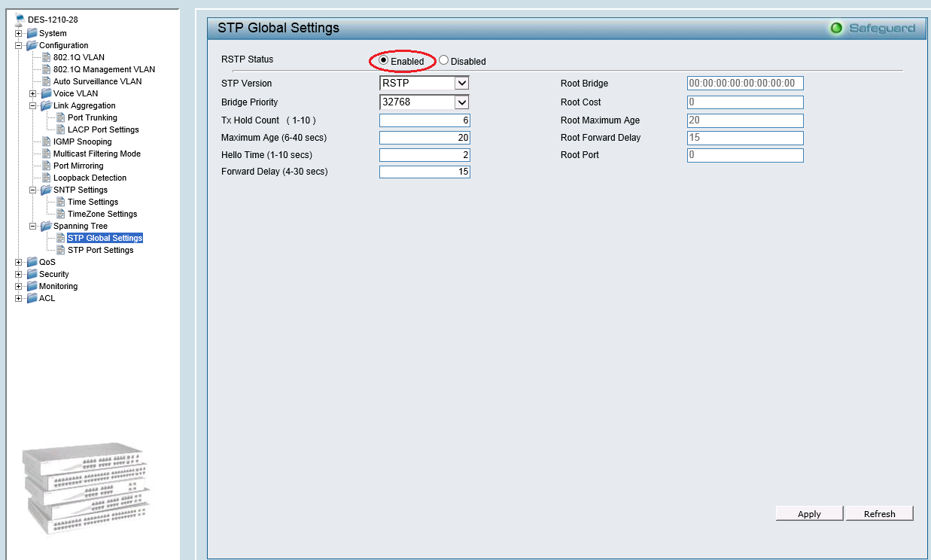Click the IGMP Snooping page icon
This screenshot has height=560, width=931.
(x=46, y=142)
